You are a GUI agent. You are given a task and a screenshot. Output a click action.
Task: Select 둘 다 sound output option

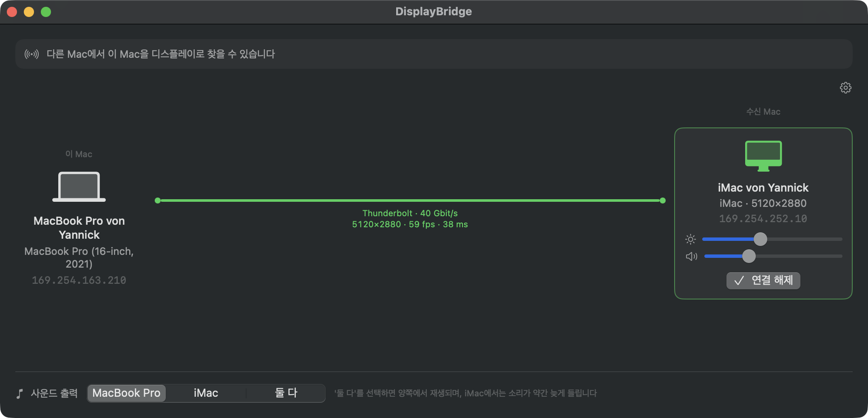286,393
